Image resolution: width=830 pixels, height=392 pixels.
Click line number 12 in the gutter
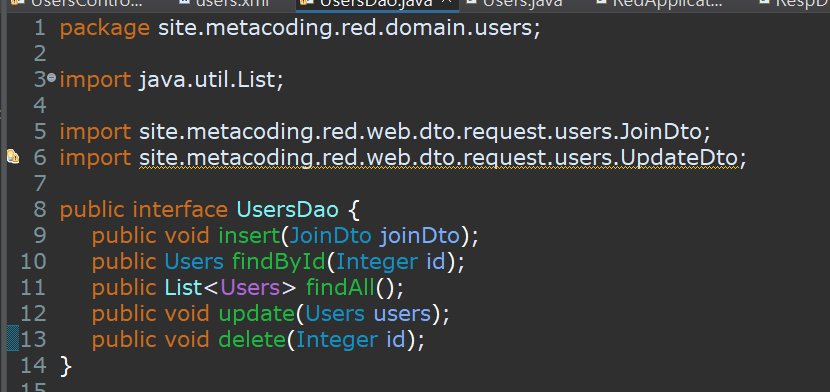pyautogui.click(x=33, y=314)
